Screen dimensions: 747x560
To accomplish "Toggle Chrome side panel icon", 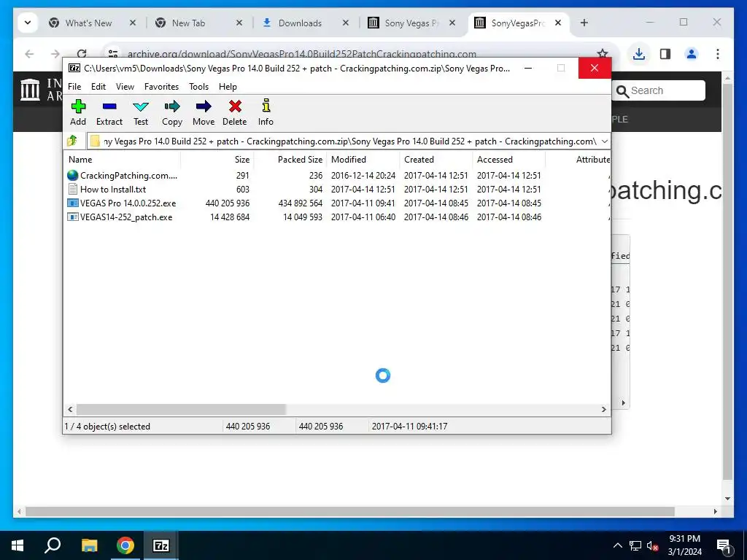I will (x=665, y=54).
